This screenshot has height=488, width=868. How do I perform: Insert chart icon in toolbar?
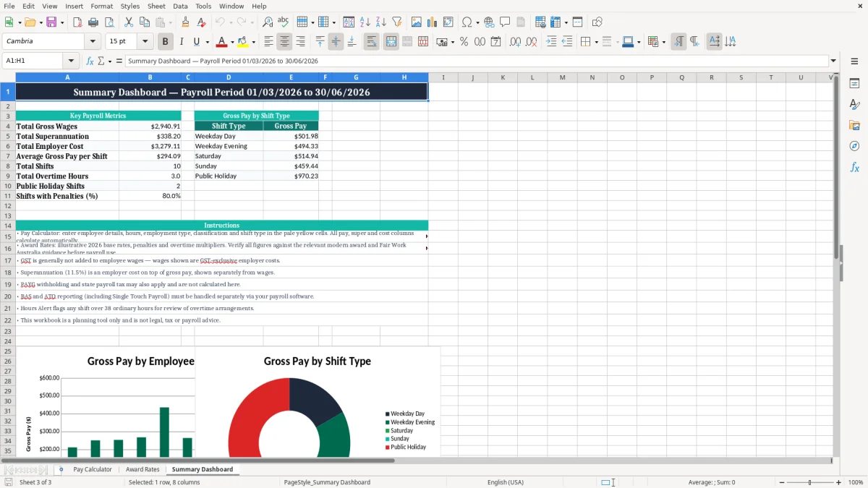coord(433,22)
